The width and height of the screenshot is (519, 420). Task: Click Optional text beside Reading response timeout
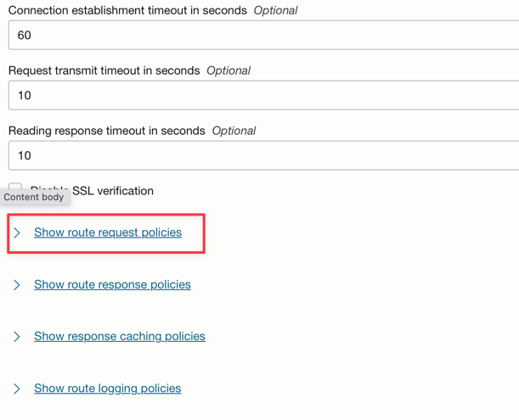234,131
